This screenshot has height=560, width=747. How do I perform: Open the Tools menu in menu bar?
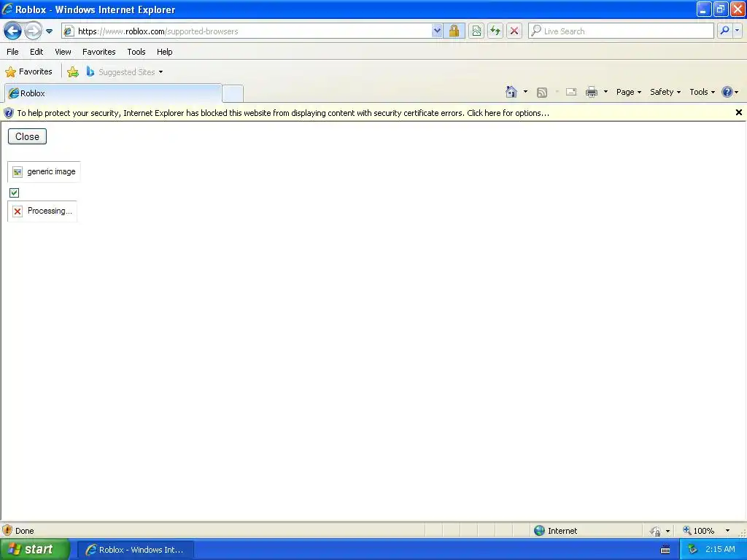(136, 52)
